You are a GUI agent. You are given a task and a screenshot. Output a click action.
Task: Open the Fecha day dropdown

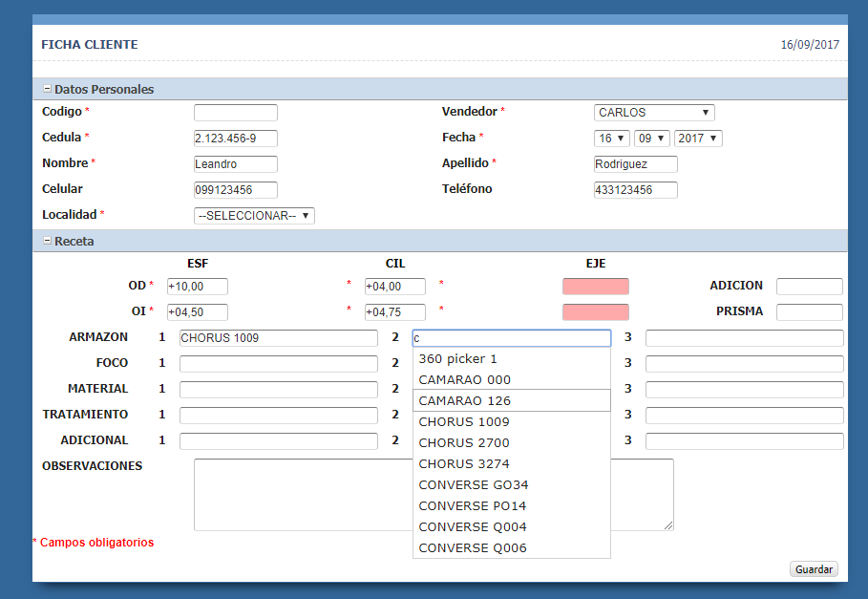coord(611,139)
